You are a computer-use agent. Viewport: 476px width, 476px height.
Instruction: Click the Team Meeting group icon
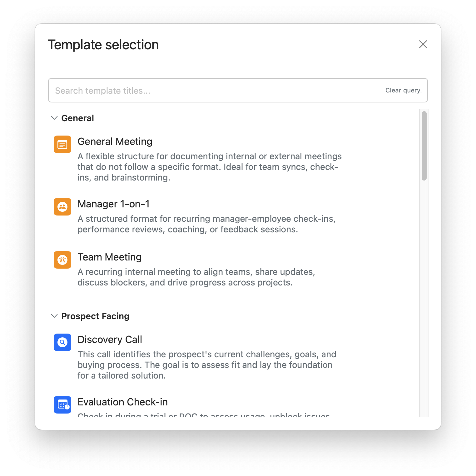[x=62, y=260]
